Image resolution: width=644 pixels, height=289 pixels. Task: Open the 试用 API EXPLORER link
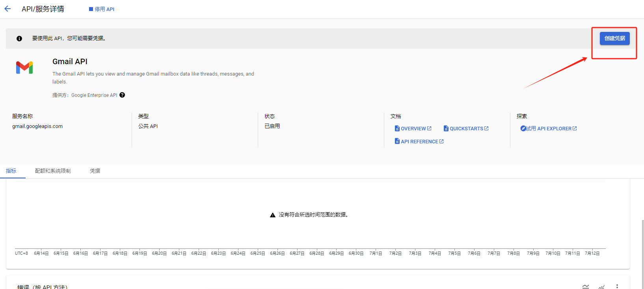click(x=549, y=129)
